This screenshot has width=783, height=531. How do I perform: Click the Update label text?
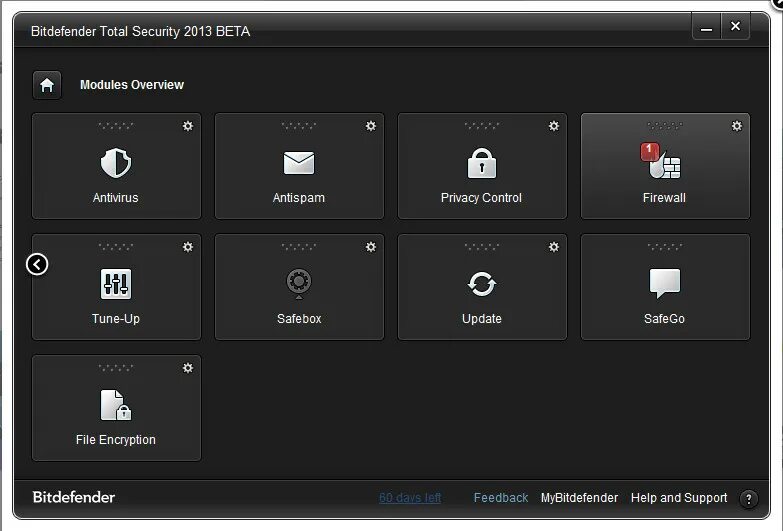click(482, 319)
